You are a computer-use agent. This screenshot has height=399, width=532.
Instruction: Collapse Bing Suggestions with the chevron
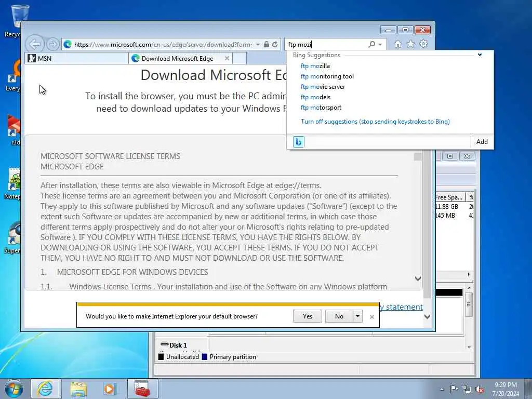click(x=480, y=55)
